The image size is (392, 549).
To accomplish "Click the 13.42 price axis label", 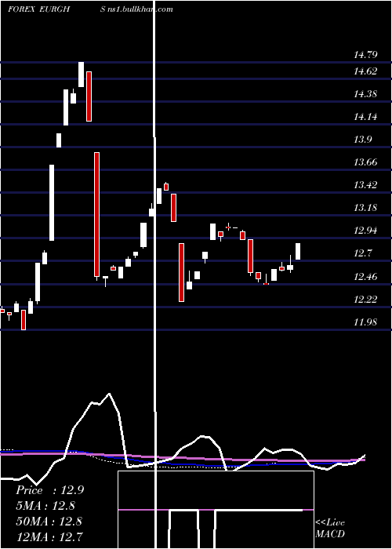I will point(365,185).
